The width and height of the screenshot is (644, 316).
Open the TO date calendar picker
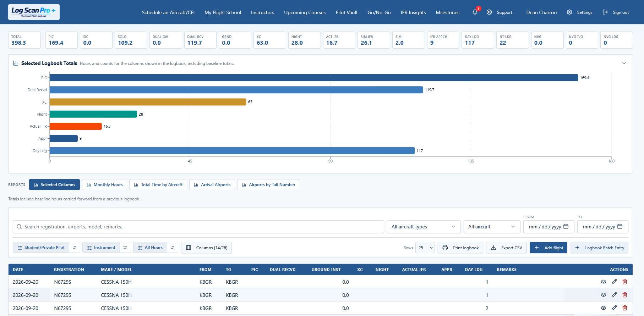(620, 226)
